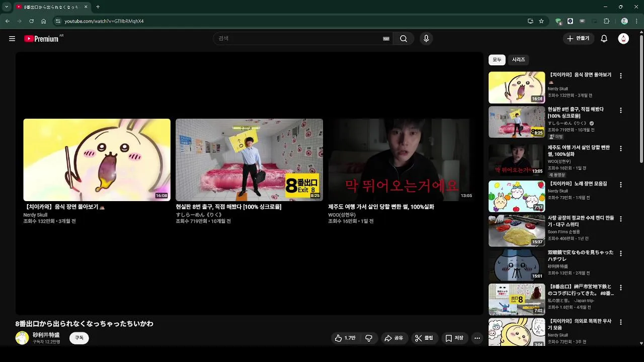Close the 8番出口 browser tab
644x362 pixels.
click(x=86, y=7)
